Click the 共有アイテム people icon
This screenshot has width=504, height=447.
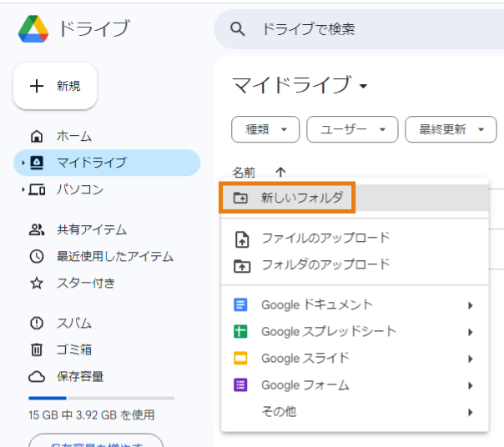point(37,230)
